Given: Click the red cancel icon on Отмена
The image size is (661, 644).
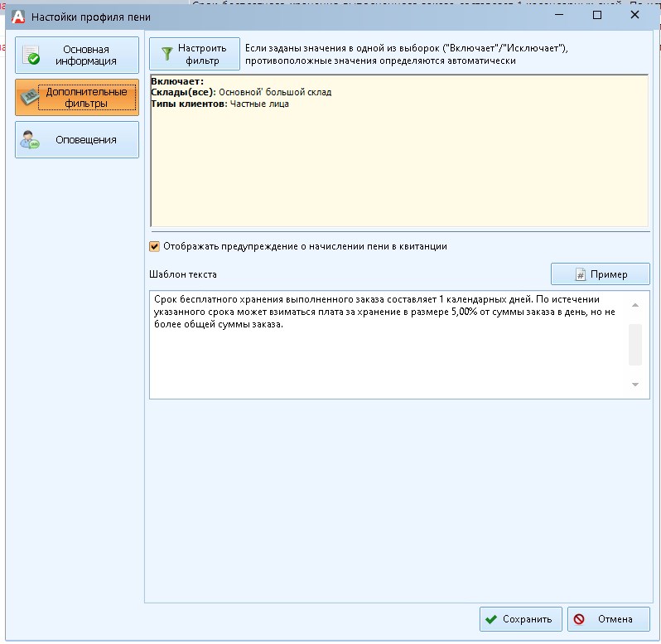Looking at the screenshot, I should [580, 619].
